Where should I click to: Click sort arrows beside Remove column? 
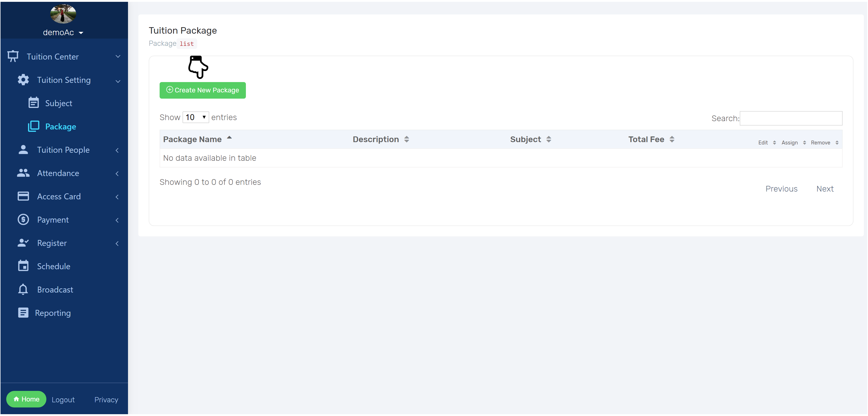837,143
